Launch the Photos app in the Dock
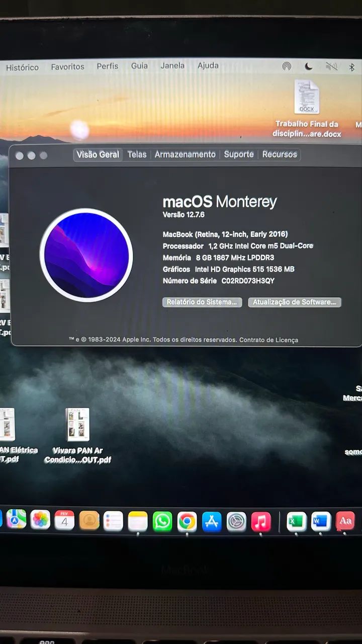This screenshot has height=644, width=362. (40, 520)
